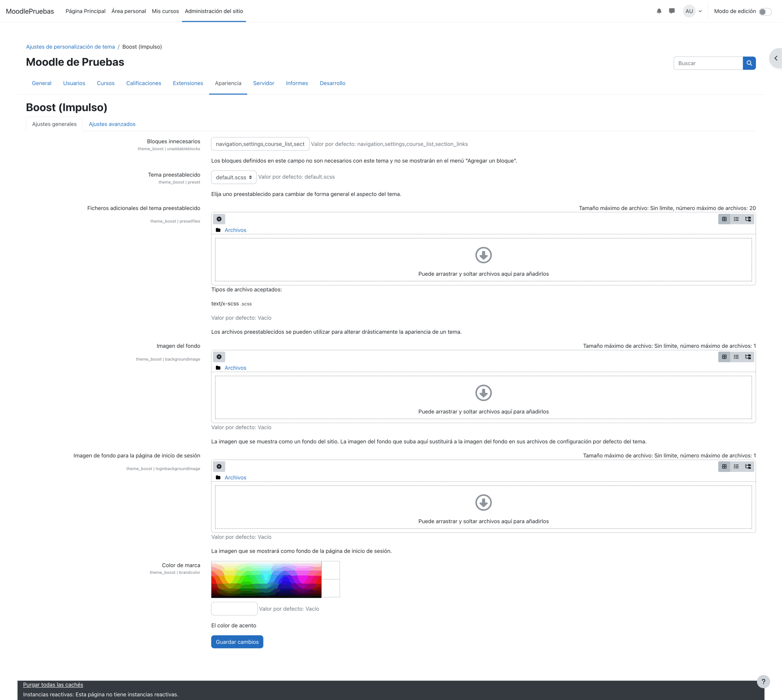This screenshot has height=700, width=782.
Task: Focus the Buscar search field
Action: click(708, 63)
